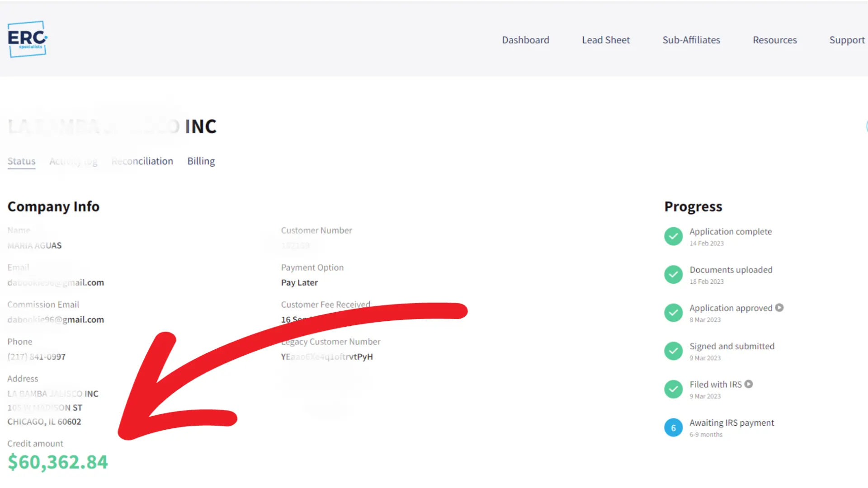The image size is (868, 488).
Task: Open the Support menu
Action: [x=847, y=40]
